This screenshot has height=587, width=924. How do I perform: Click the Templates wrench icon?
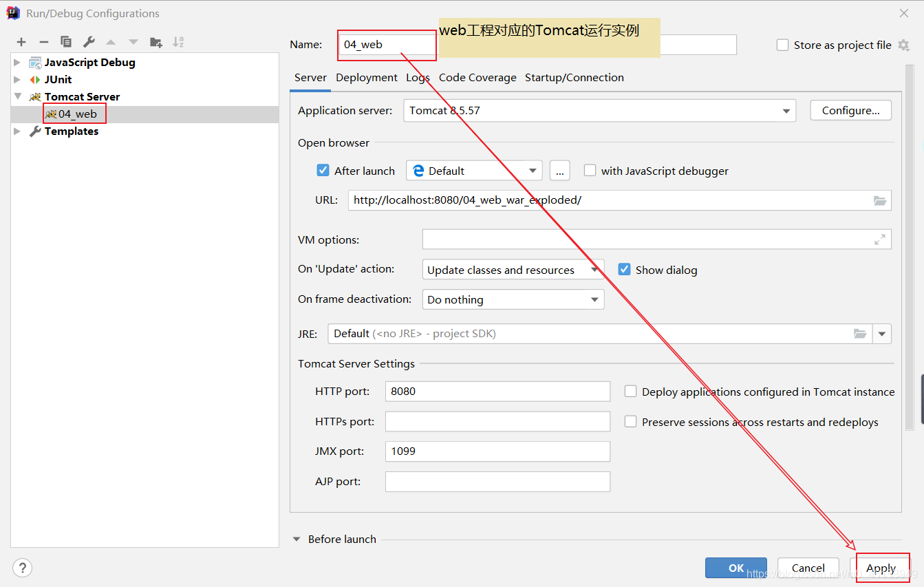pos(35,131)
